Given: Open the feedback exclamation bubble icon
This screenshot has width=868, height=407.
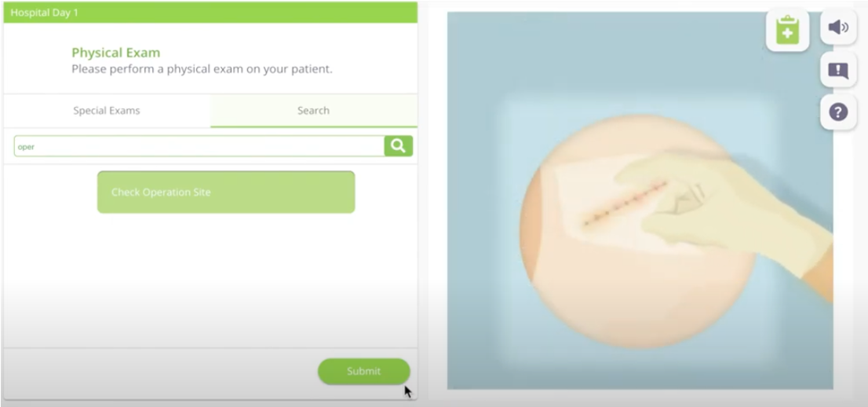Looking at the screenshot, I should click(838, 70).
